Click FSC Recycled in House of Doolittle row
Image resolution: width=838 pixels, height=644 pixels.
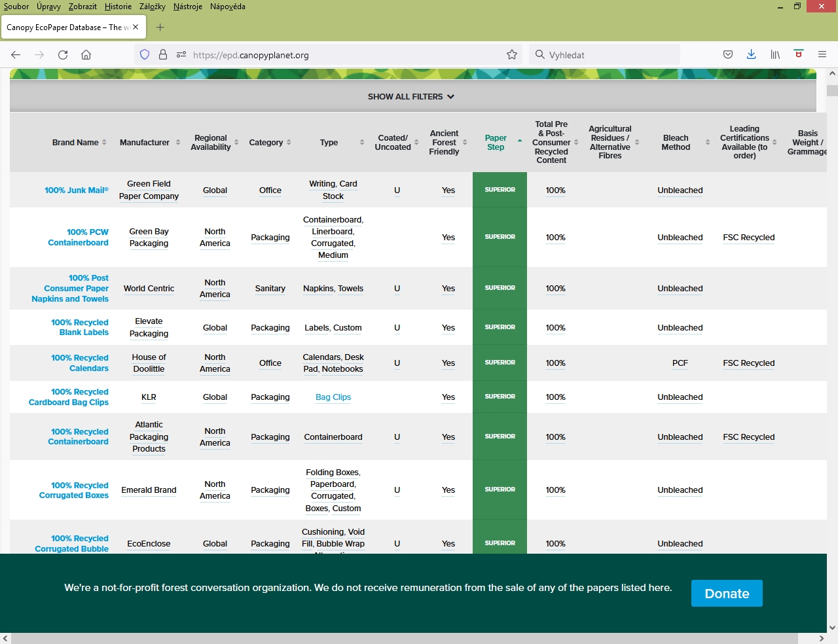pos(748,363)
